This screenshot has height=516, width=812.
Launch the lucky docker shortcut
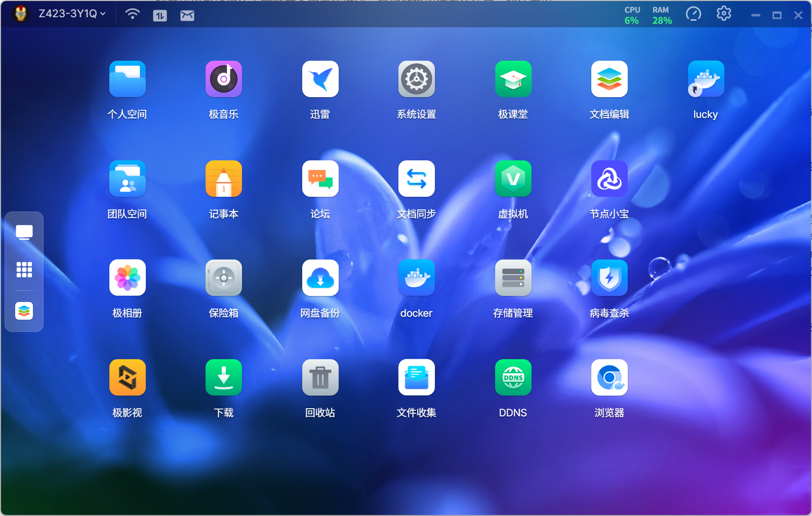pyautogui.click(x=706, y=79)
